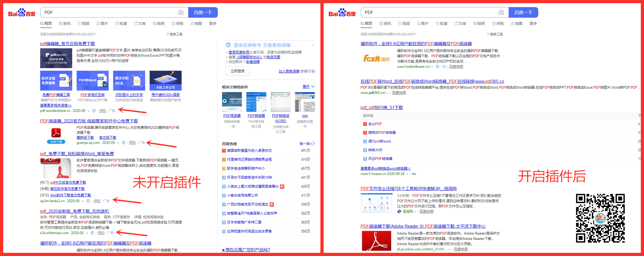
Task: Collapse the 登录百度帐号 panel using its chevron
Action: [313, 45]
